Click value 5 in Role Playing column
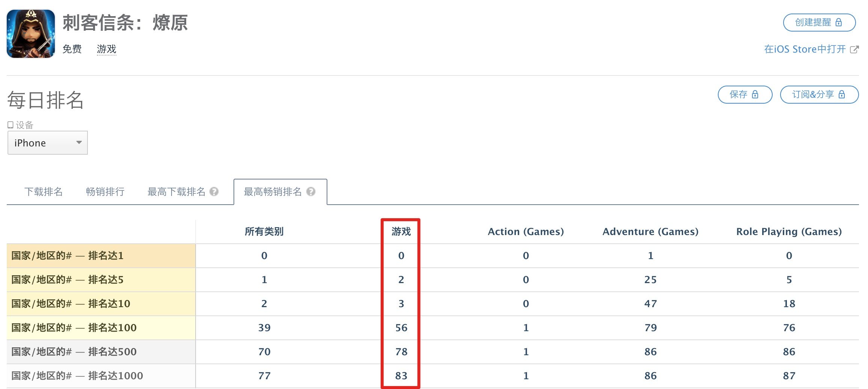The height and width of the screenshot is (389, 868). point(789,280)
